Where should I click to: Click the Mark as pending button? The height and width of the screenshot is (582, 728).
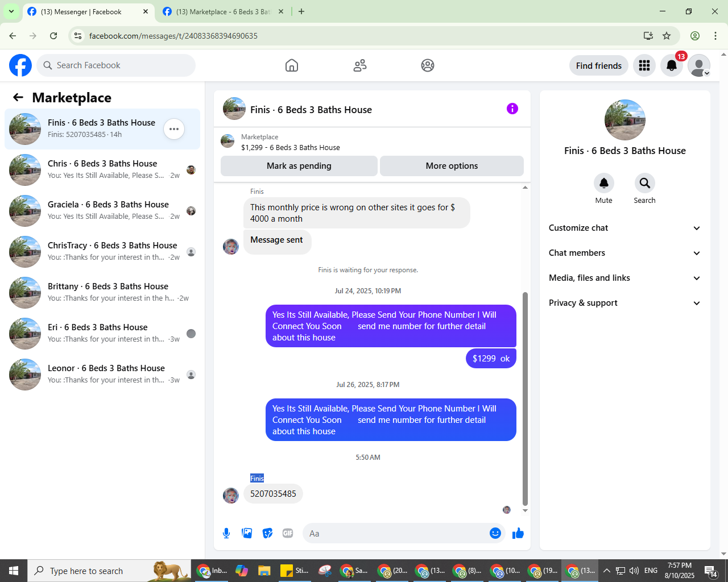(x=299, y=166)
